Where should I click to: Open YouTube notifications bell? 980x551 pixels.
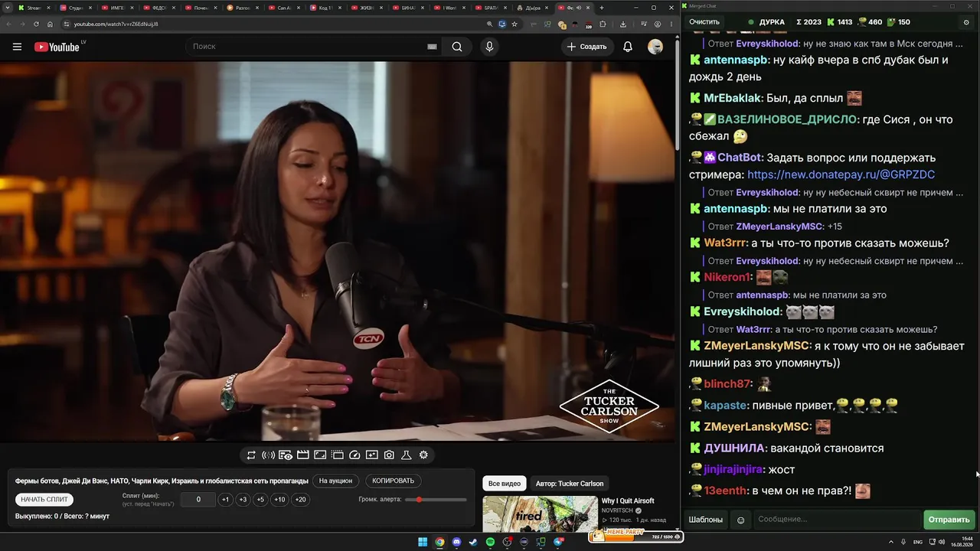pyautogui.click(x=628, y=47)
